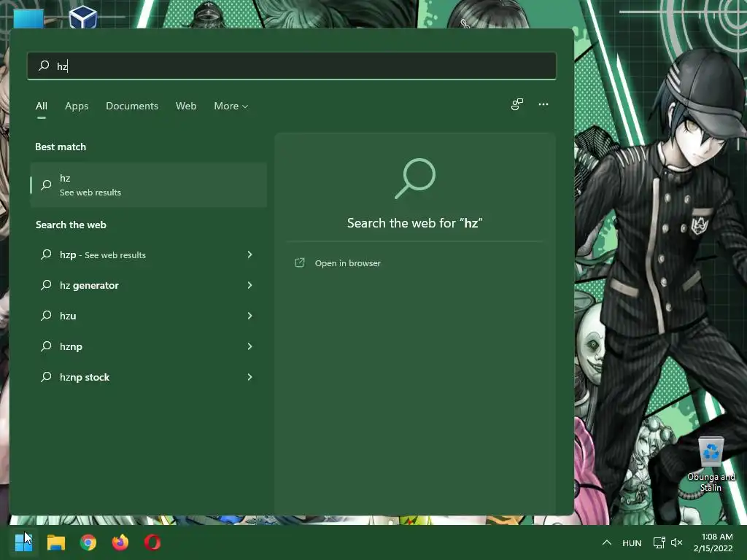Expand the hznp stock suggestion arrow
The image size is (747, 560).
(249, 377)
